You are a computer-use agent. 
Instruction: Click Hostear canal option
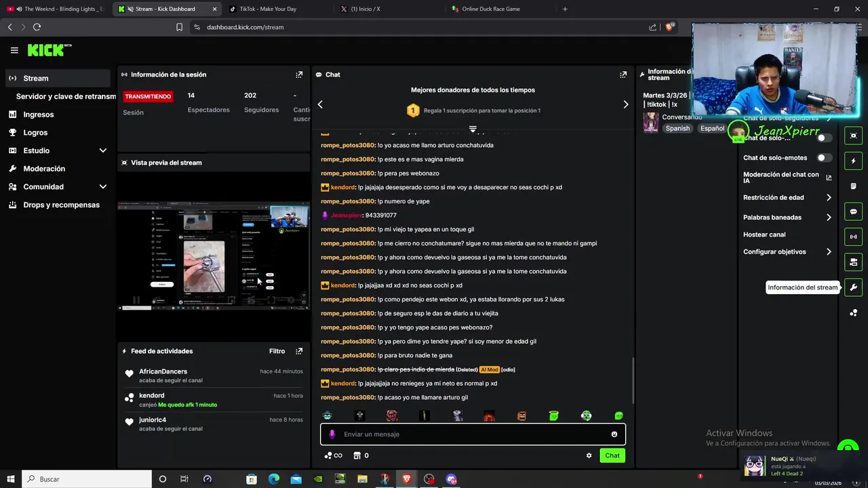(x=764, y=235)
